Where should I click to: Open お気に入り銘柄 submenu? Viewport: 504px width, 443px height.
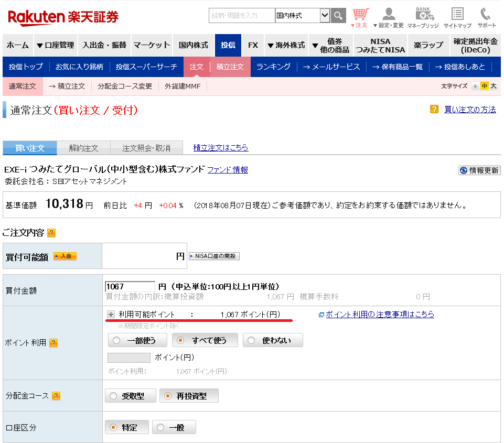click(79, 67)
